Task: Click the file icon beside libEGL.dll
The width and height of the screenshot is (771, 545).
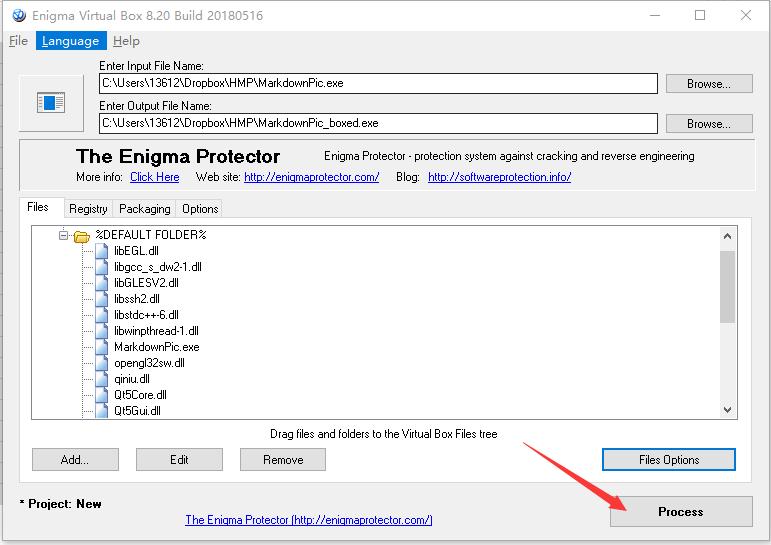Action: tap(102, 251)
